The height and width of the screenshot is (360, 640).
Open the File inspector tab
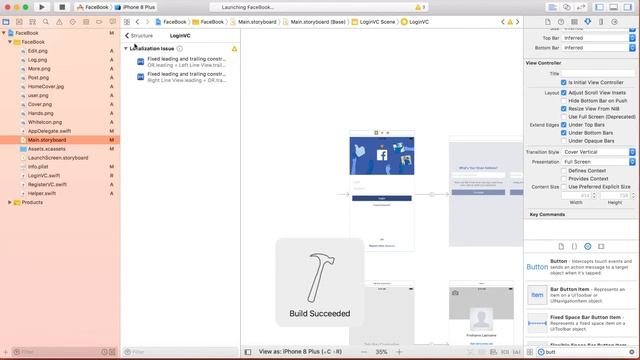548,22
